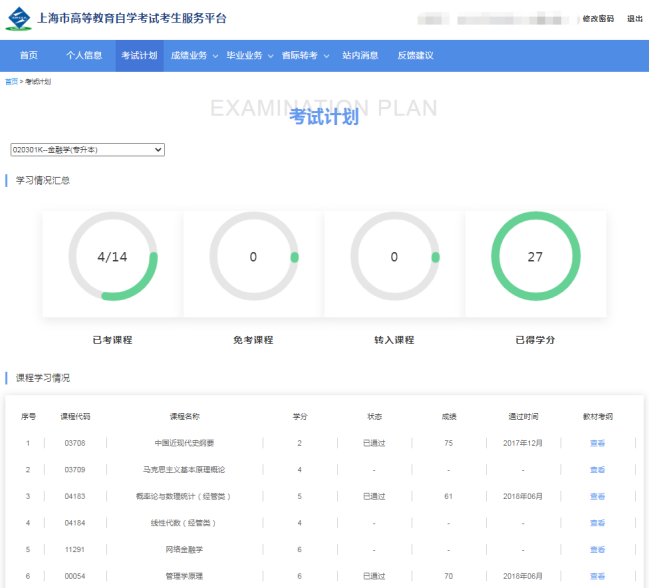The image size is (650, 588).
Task: Expand the 省际转考 dropdown menu
Action: (x=304, y=56)
